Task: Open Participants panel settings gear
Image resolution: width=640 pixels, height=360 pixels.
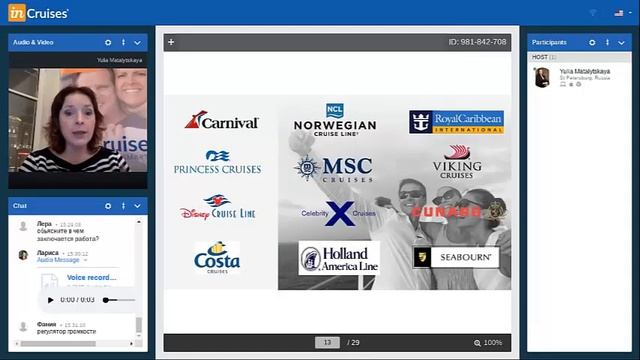Action: (592, 42)
